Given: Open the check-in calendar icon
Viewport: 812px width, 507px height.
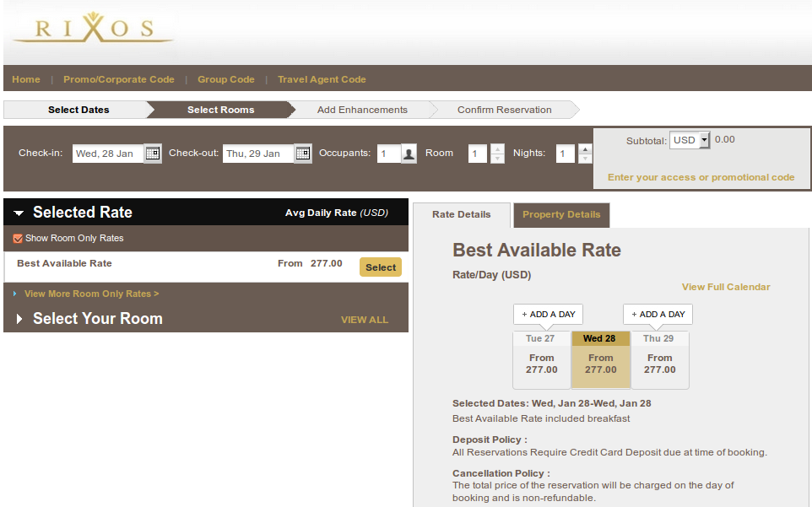Looking at the screenshot, I should point(153,154).
